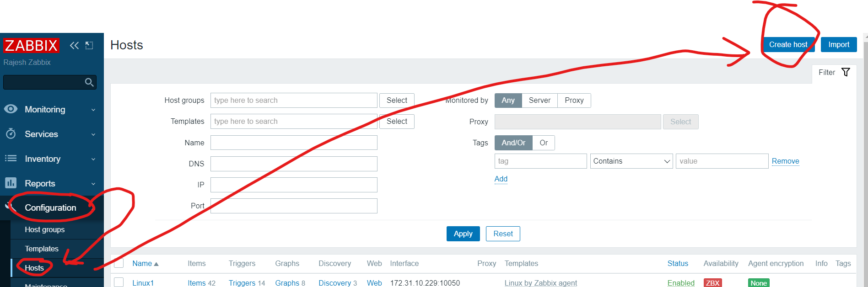Click the Zabbix logo
This screenshot has height=287, width=868.
pos(31,46)
